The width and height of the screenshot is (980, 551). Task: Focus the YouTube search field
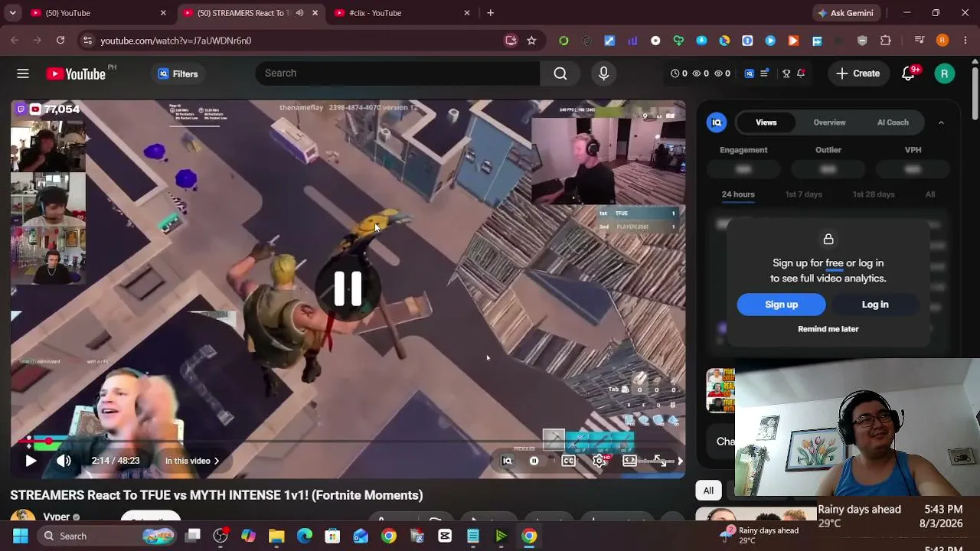click(x=398, y=73)
